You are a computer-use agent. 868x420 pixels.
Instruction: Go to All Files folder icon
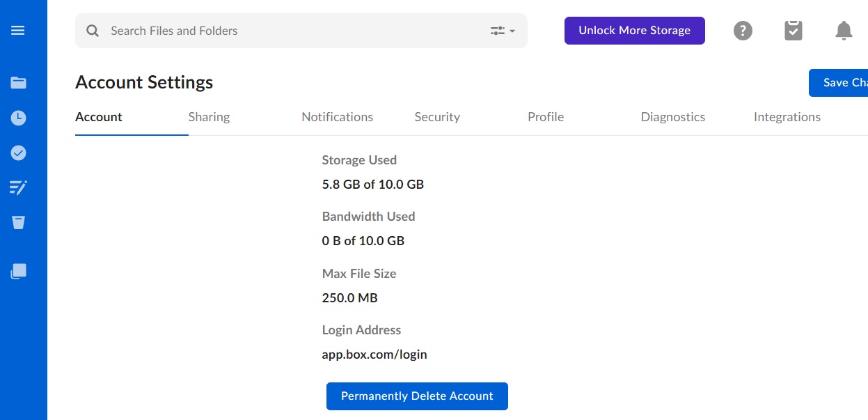tap(19, 83)
